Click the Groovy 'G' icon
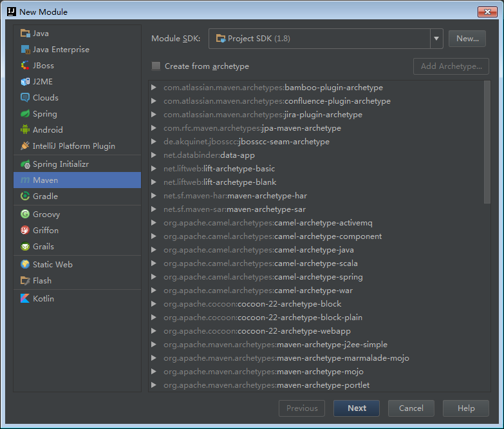 click(x=25, y=214)
